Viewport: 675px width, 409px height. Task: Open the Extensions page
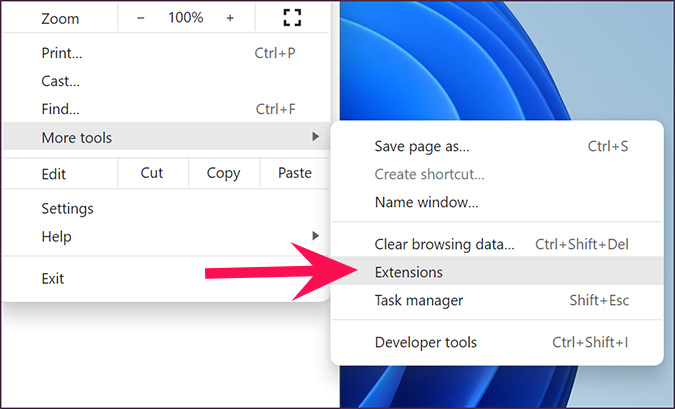tap(497, 272)
